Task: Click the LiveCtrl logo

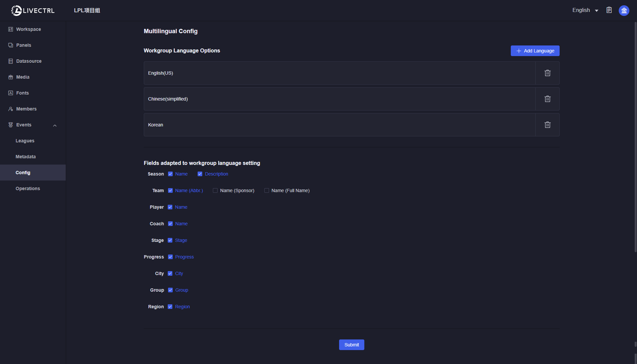Action: point(33,11)
